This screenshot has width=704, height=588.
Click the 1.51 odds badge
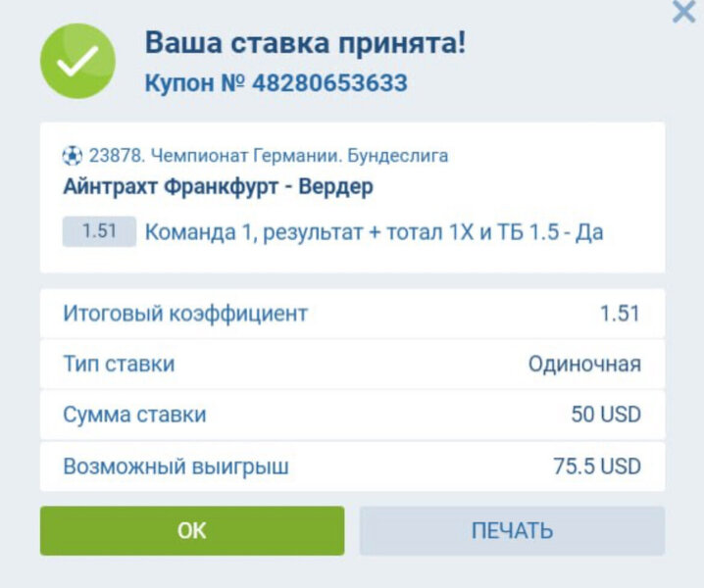[x=99, y=232]
